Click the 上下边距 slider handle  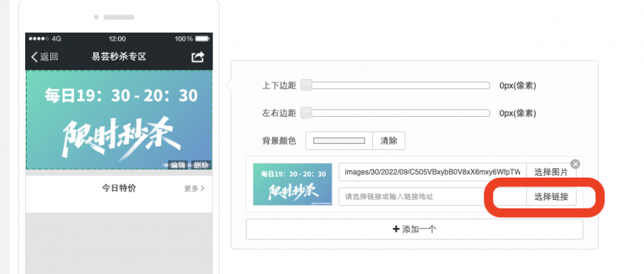306,86
